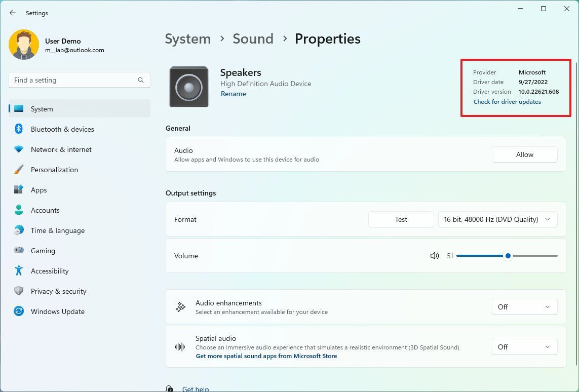
Task: Rename the Speakers device
Action: point(233,93)
